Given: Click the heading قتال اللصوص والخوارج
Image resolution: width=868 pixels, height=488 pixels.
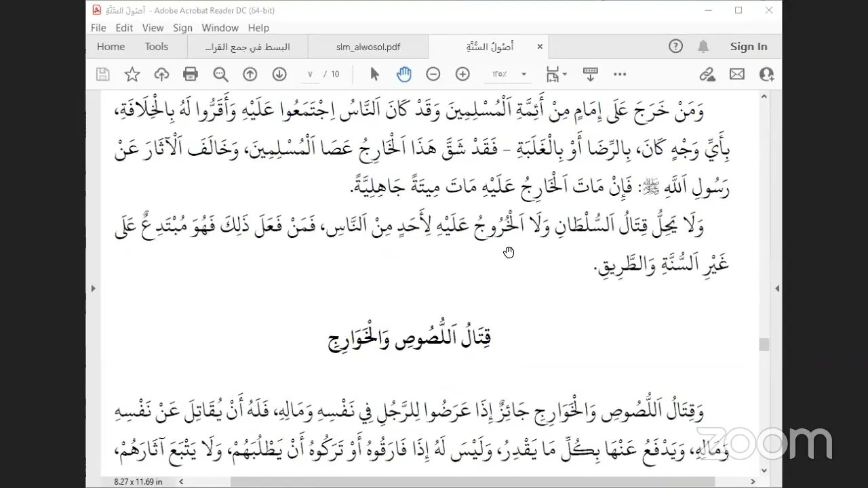Looking at the screenshot, I should coord(410,338).
